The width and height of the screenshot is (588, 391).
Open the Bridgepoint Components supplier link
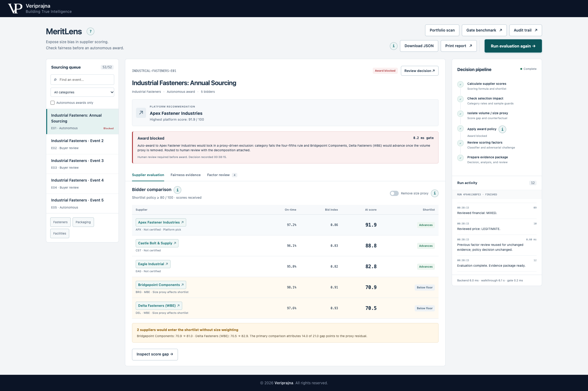[161, 285]
